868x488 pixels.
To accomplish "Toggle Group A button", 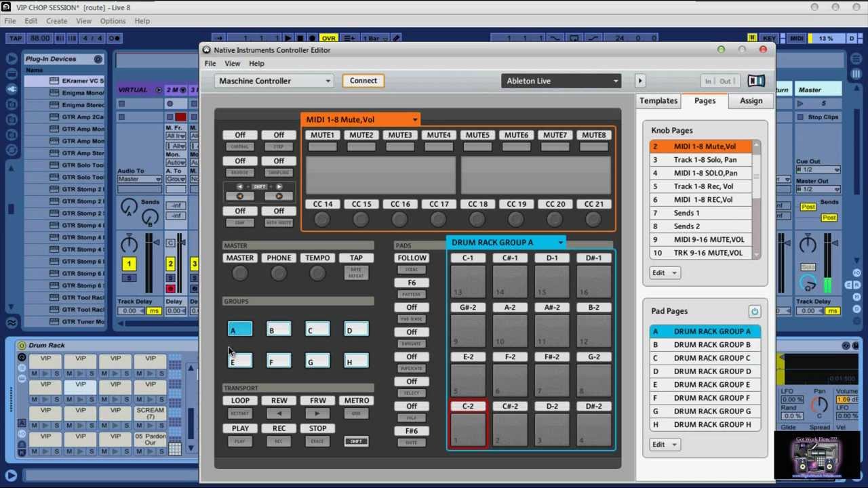I will (x=240, y=330).
